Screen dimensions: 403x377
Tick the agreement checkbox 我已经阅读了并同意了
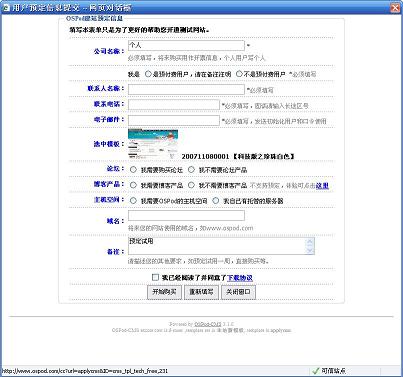[x=155, y=277]
